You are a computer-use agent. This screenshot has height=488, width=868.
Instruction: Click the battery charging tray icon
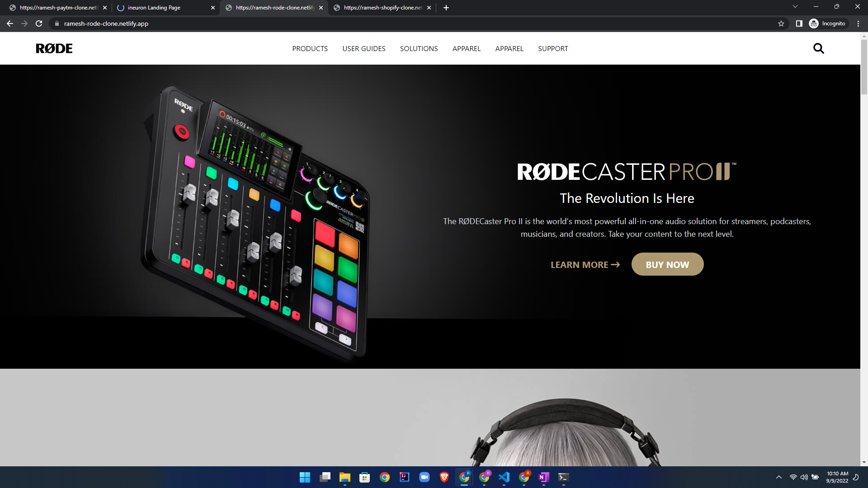(x=815, y=477)
